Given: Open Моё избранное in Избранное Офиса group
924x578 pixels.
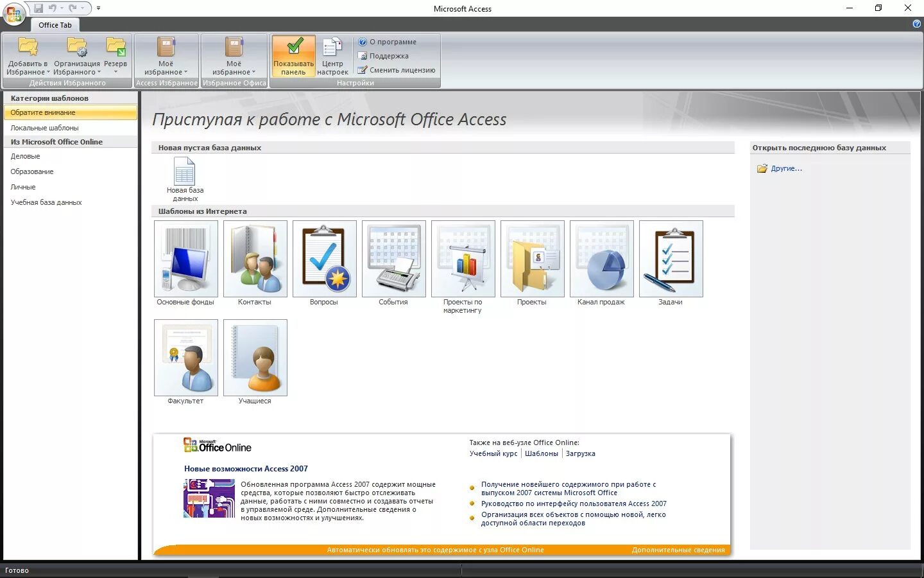Looking at the screenshot, I should pyautogui.click(x=234, y=57).
